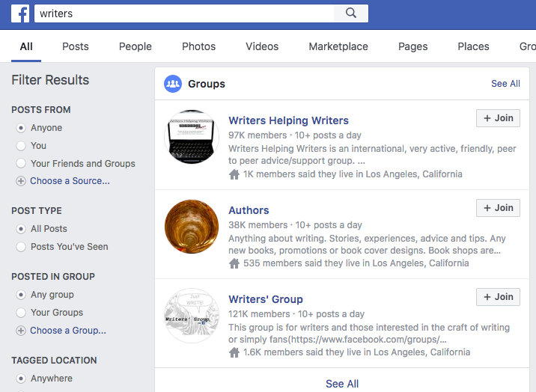
Task: Switch to the Posts tab
Action: pyautogui.click(x=75, y=46)
